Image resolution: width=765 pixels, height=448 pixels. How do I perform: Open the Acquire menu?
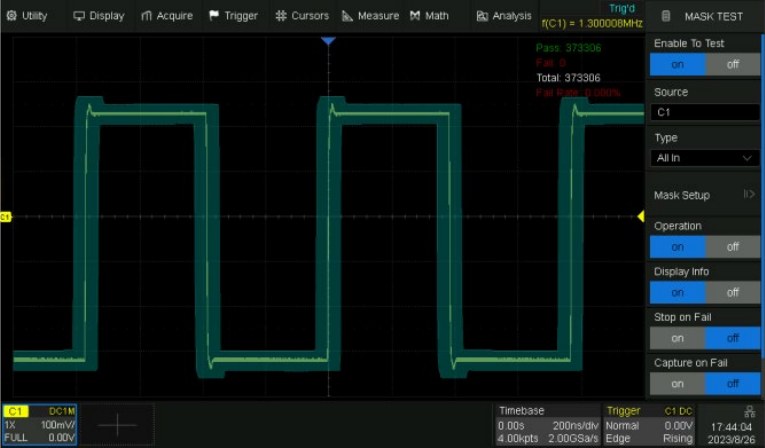pos(167,16)
